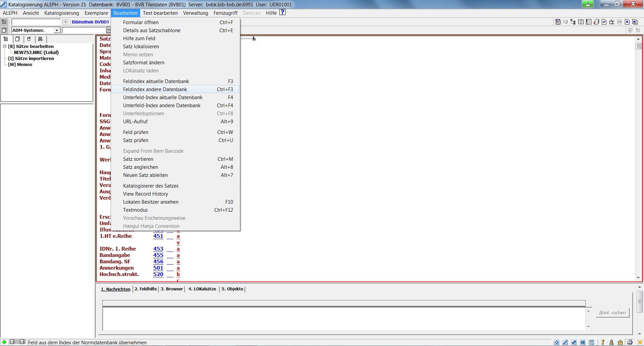
Task: Click the hierarchy tree icon in toolbar
Action: coord(573,22)
